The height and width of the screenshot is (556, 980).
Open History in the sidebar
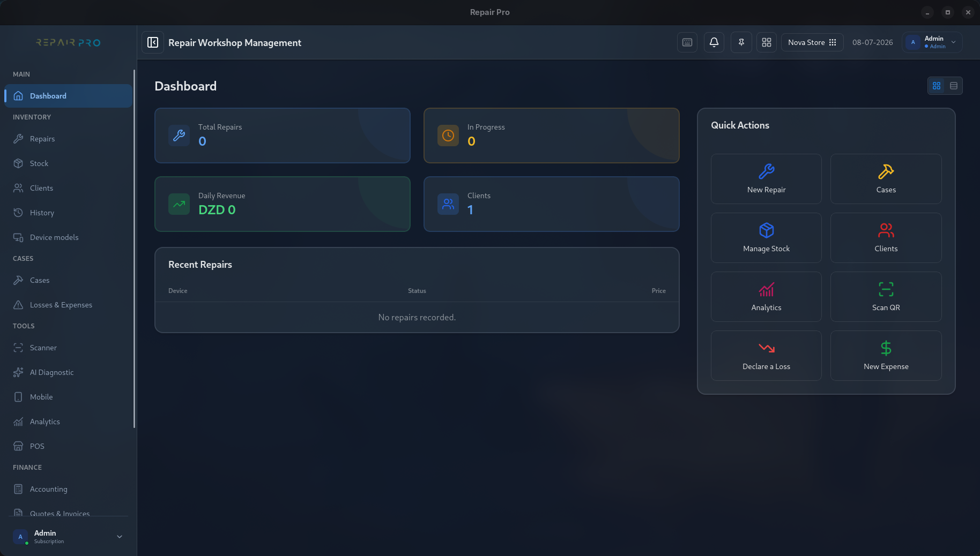click(x=68, y=213)
